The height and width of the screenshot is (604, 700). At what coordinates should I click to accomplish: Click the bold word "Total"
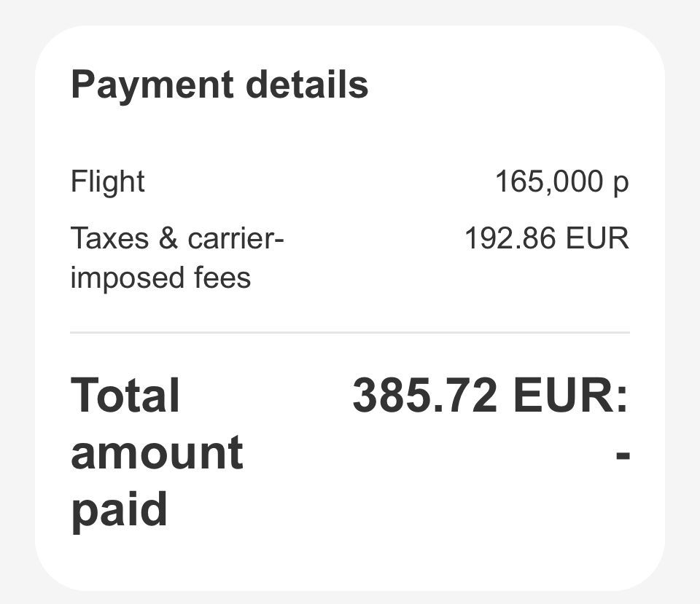(125, 396)
